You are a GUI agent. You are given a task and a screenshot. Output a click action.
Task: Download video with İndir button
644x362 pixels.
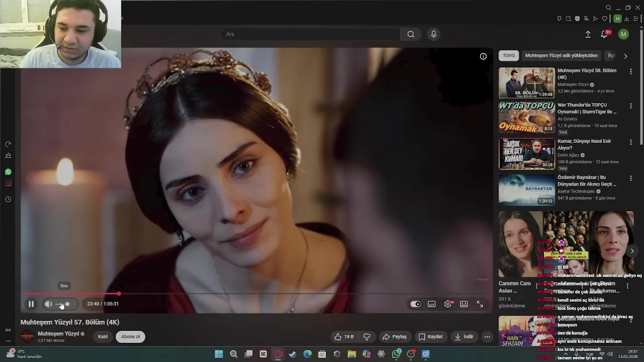click(464, 337)
